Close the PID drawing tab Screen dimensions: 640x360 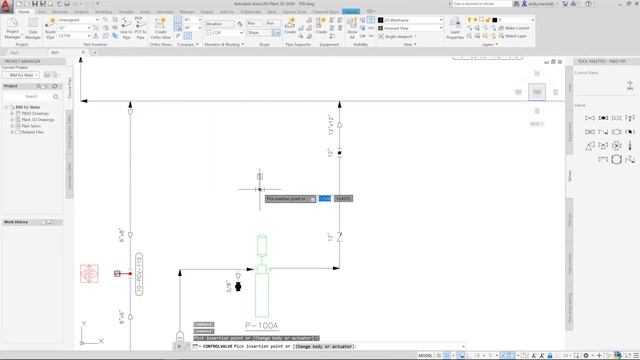(x=83, y=52)
